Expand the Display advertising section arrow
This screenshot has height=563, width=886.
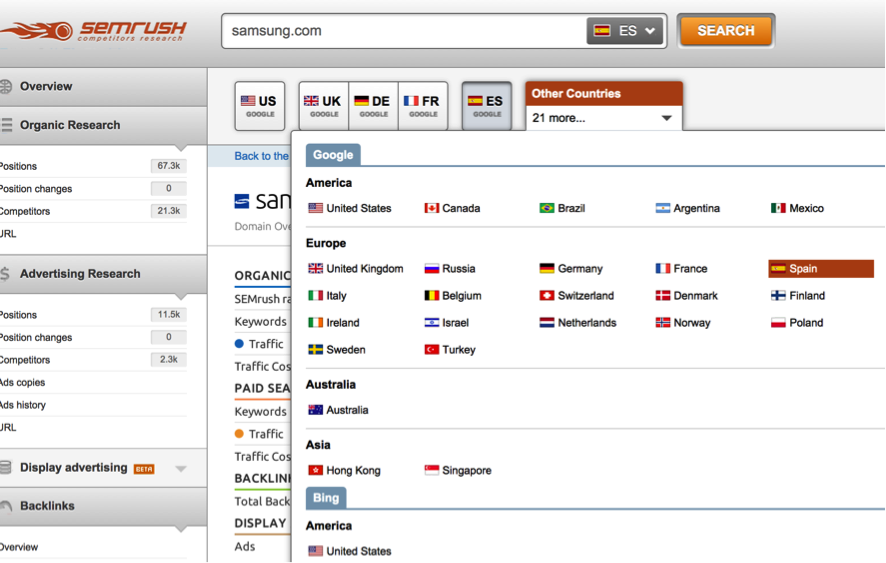pyautogui.click(x=181, y=469)
